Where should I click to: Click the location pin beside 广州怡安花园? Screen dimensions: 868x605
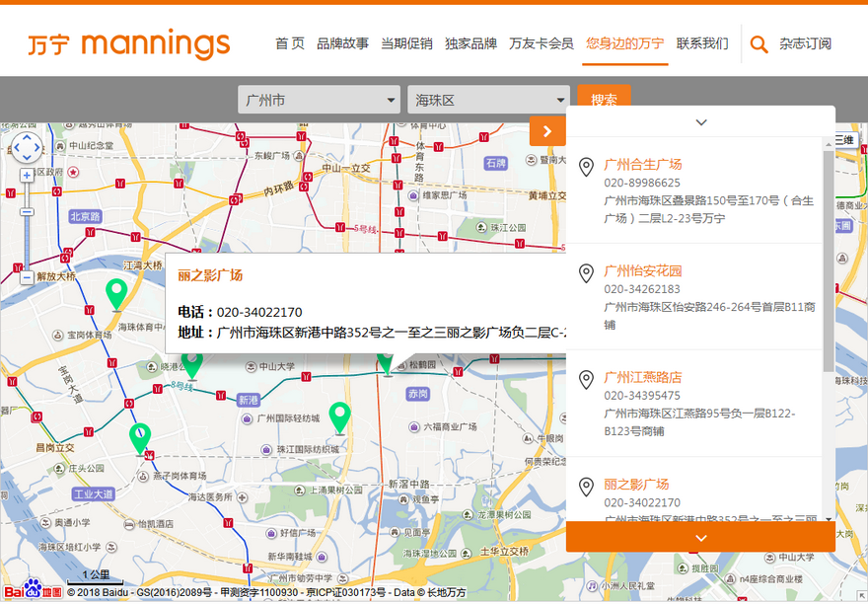[x=586, y=273]
